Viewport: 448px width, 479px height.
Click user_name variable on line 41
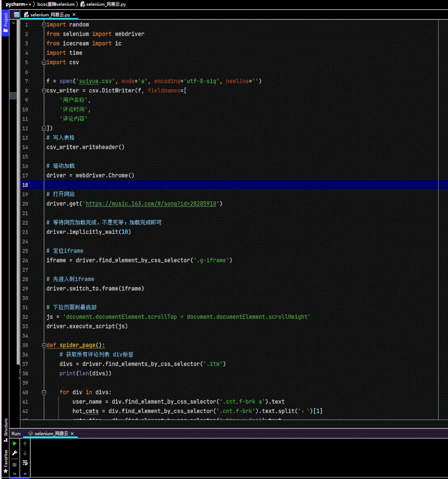click(x=87, y=402)
